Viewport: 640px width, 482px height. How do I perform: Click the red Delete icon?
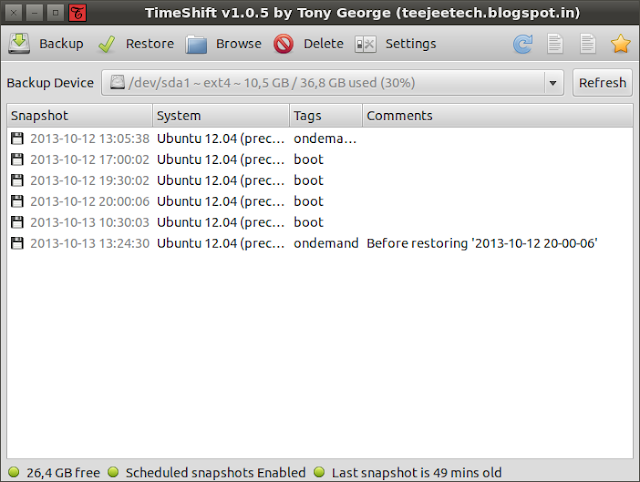tap(284, 44)
